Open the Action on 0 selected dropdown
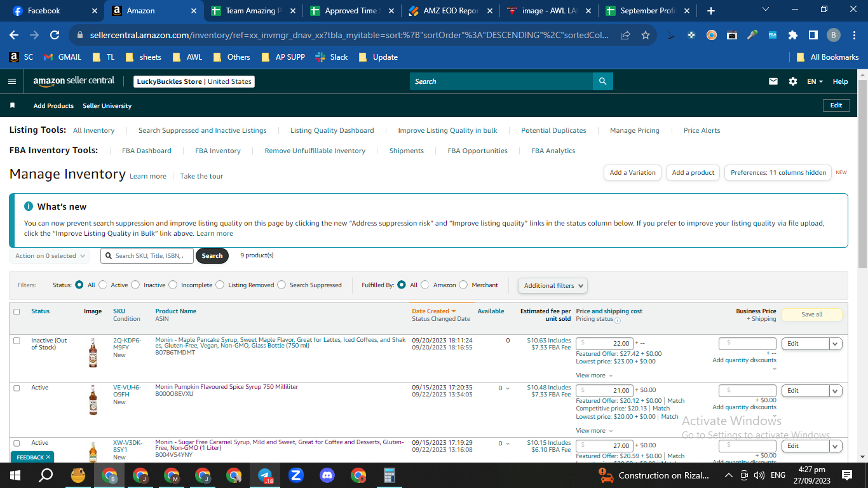 tap(49, 256)
